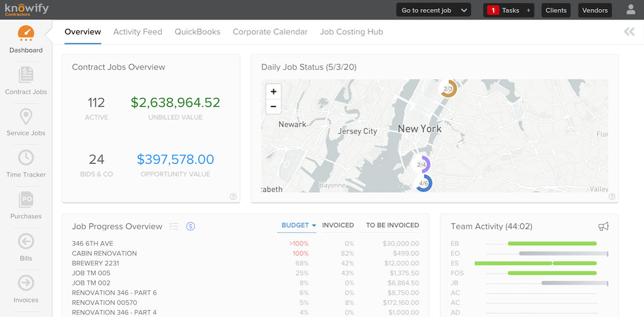Screen dimensions: 644x317
Task: Open the Contract Jobs sidebar icon
Action: (x=26, y=75)
